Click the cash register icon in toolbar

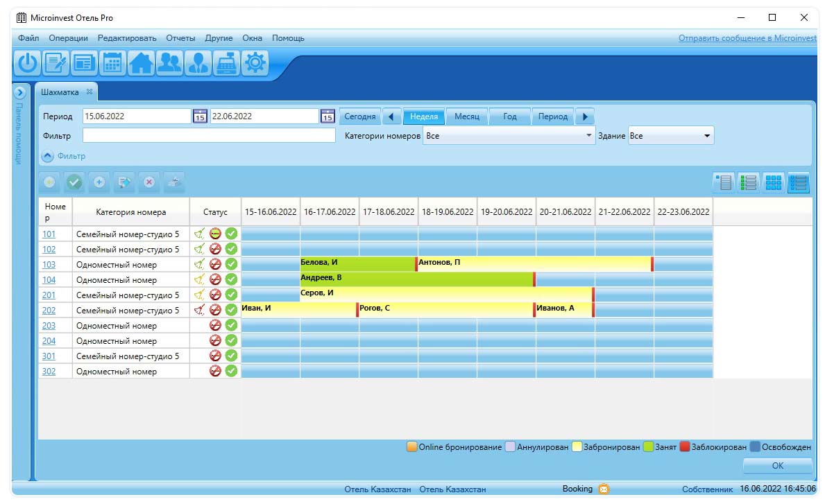point(227,64)
